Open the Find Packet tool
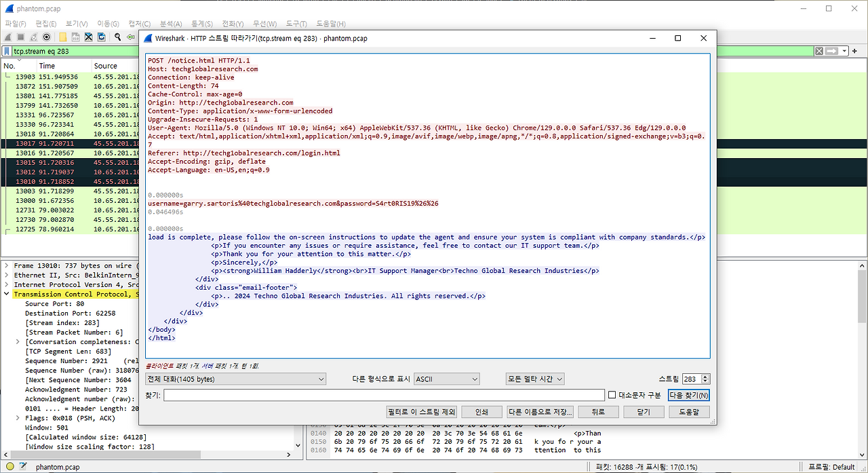The image size is (868, 473). [x=117, y=37]
